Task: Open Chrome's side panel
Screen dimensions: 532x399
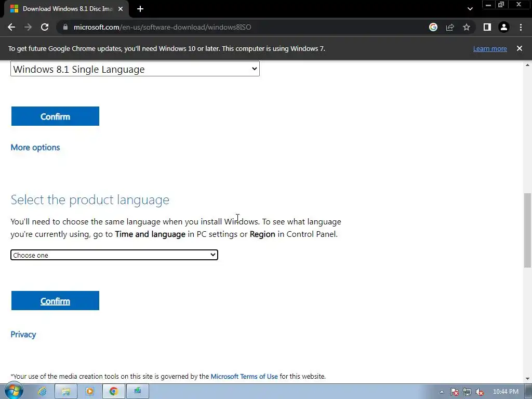Action: tap(487, 27)
